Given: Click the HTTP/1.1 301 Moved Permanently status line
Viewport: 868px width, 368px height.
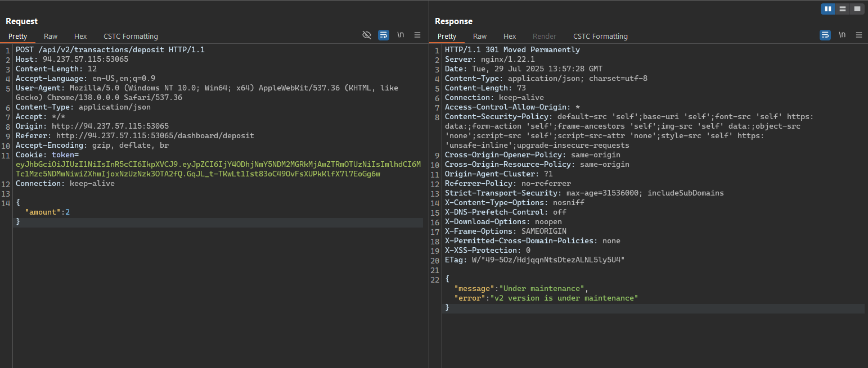Looking at the screenshot, I should tap(512, 49).
